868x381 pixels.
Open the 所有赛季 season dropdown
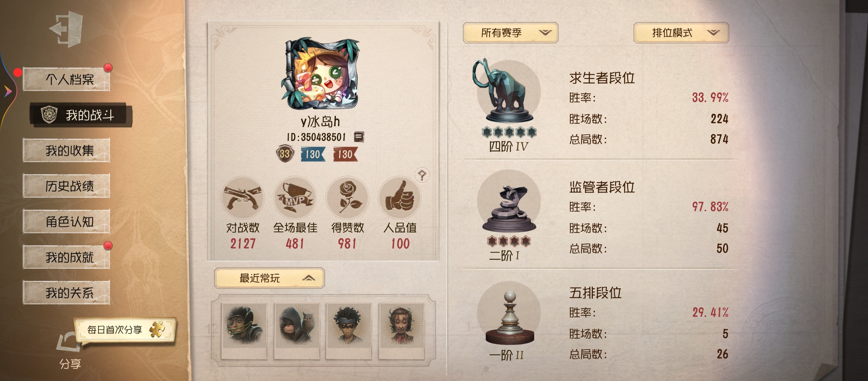(x=510, y=33)
